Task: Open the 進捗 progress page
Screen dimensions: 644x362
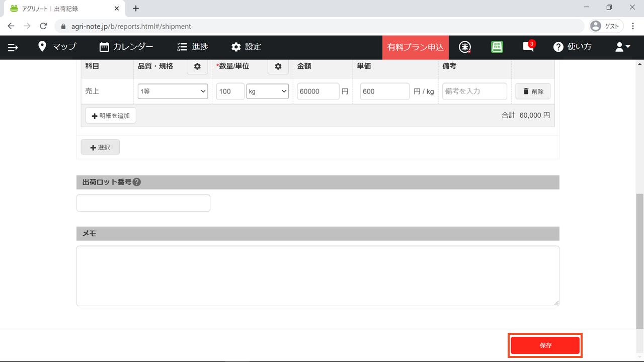Action: 193,47
